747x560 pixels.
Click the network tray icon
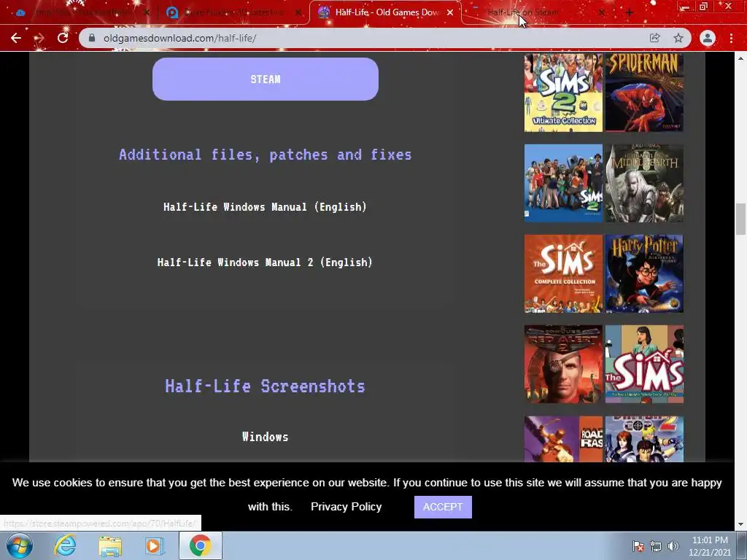point(656,546)
